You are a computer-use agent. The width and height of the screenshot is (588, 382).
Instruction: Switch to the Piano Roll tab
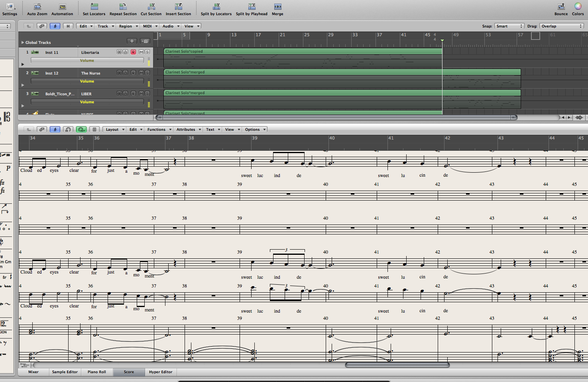coord(97,372)
